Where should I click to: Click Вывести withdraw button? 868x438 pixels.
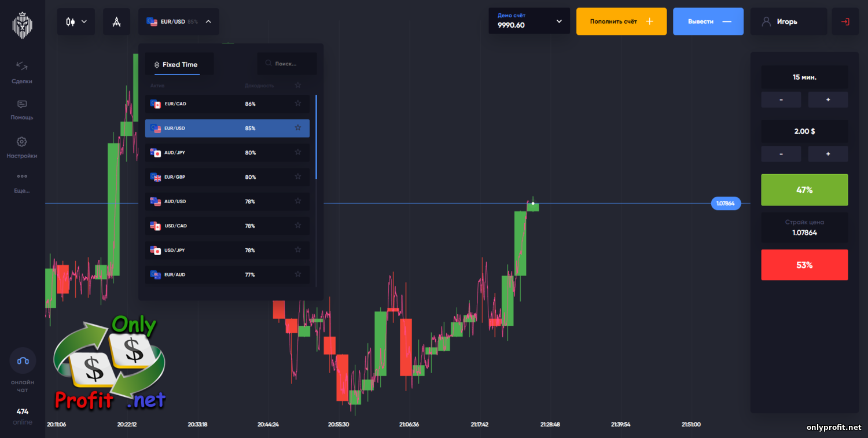708,21
